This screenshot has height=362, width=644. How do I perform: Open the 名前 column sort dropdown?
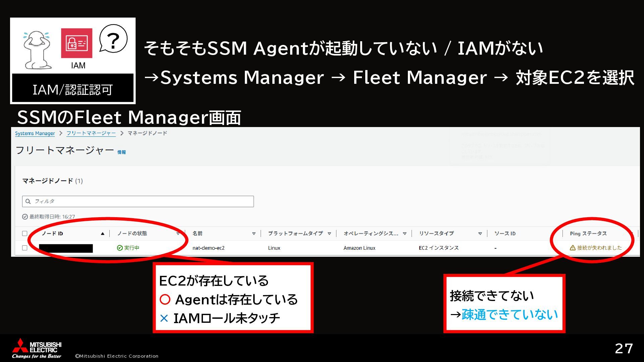pyautogui.click(x=254, y=234)
